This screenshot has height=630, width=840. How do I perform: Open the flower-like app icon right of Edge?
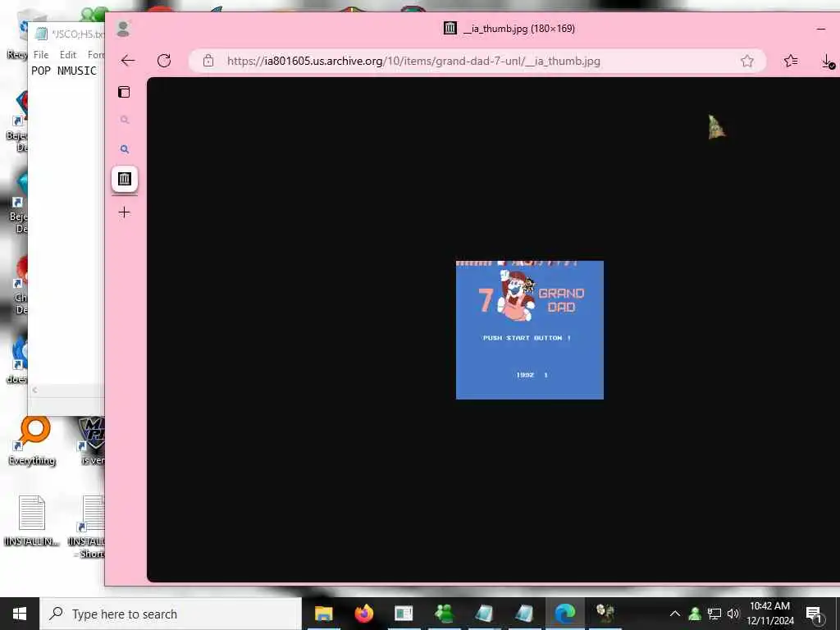tap(605, 614)
